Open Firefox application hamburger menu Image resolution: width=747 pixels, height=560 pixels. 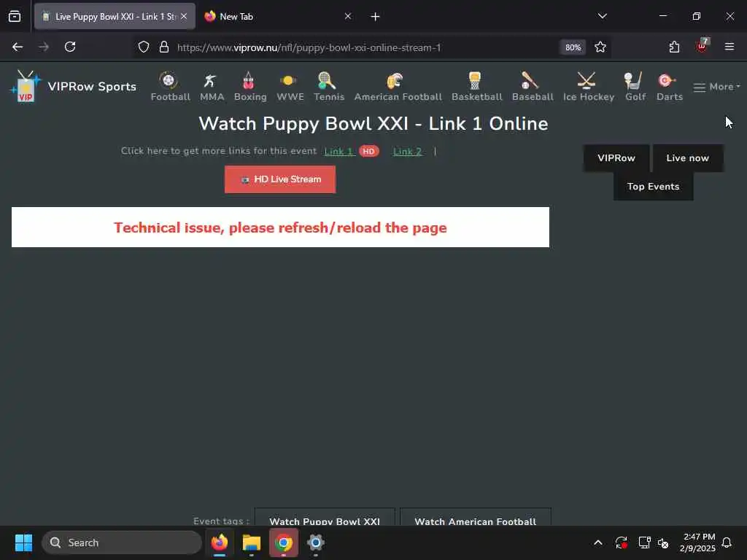click(729, 47)
